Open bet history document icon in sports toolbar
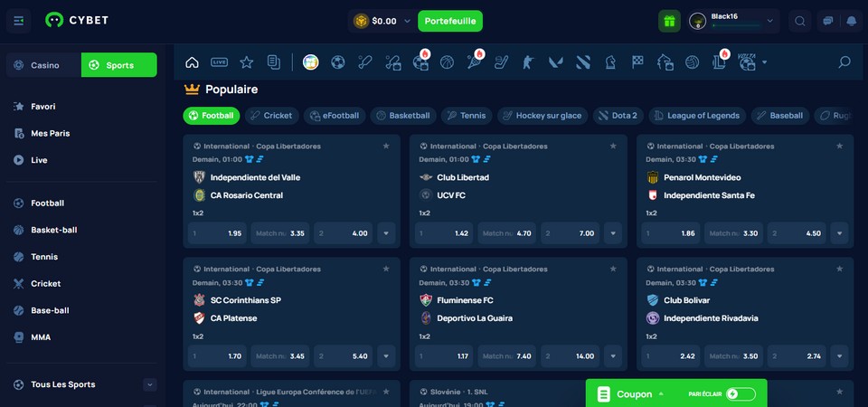The height and width of the screenshot is (407, 868). coord(273,62)
